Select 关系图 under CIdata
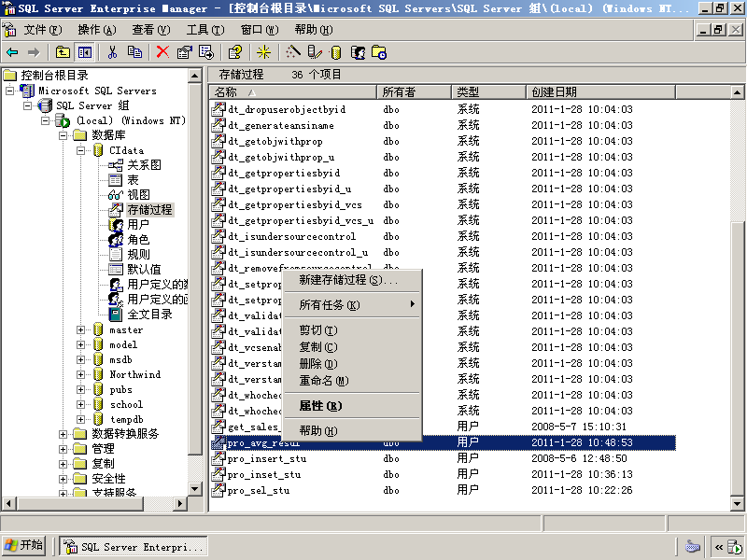 click(144, 165)
